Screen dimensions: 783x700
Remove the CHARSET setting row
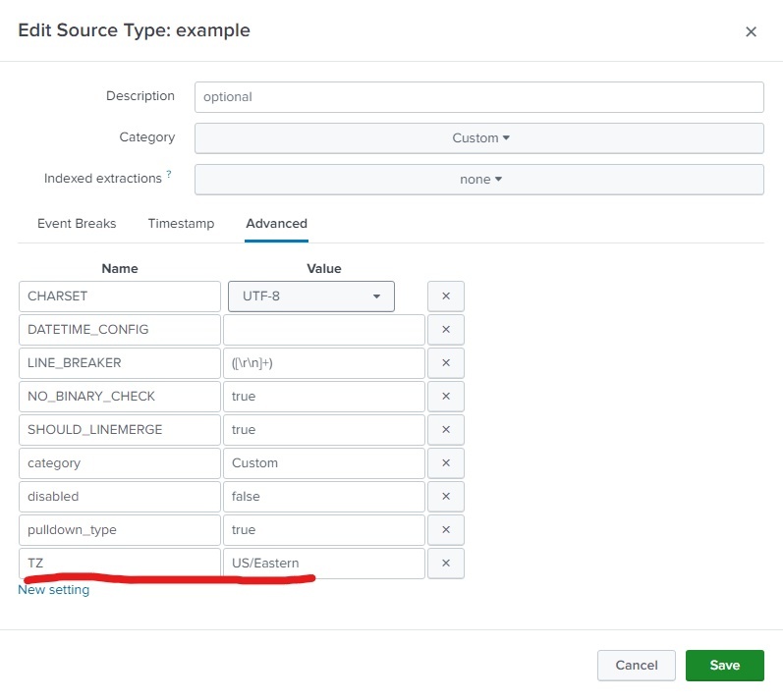[445, 296]
